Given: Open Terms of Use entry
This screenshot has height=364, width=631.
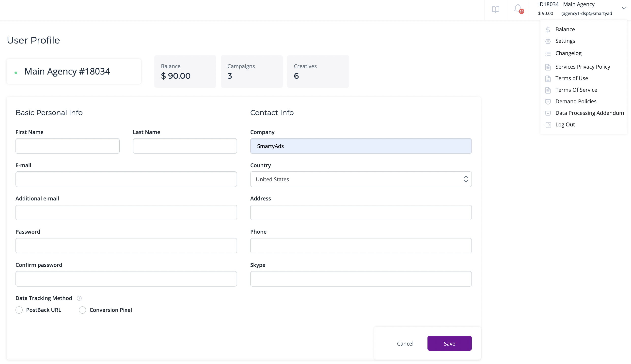Looking at the screenshot, I should pos(571,78).
